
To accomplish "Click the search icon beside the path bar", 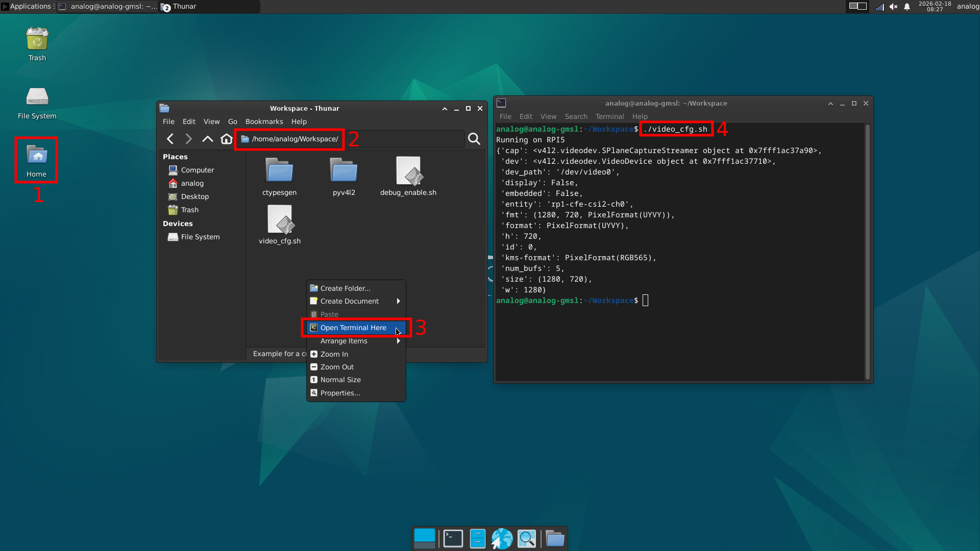I will (x=474, y=139).
